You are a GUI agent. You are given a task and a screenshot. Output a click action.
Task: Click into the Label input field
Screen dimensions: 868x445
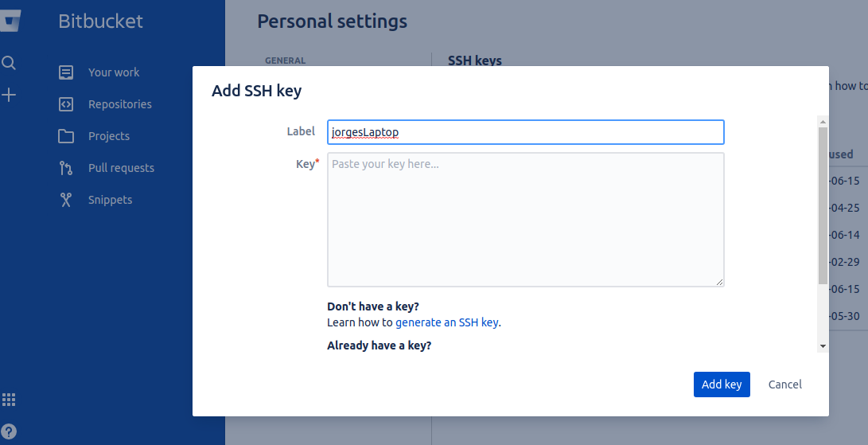point(525,132)
